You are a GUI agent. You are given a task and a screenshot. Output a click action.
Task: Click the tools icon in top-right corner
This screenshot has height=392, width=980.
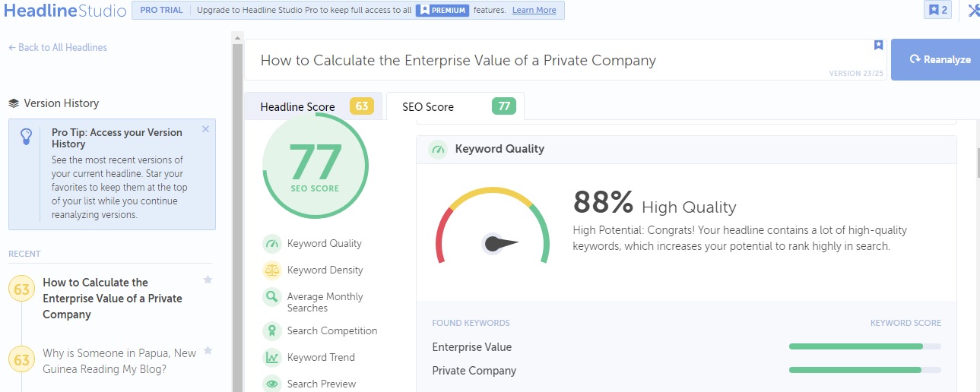coord(973,10)
